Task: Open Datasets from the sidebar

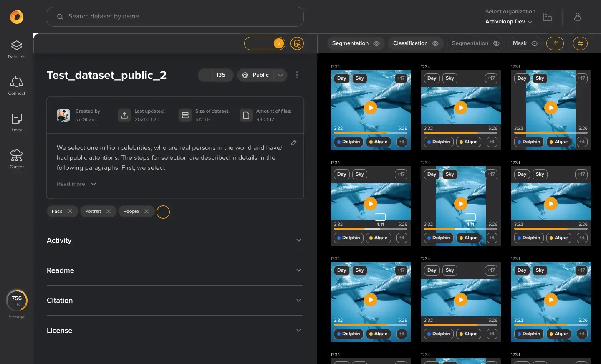Action: coord(17,49)
